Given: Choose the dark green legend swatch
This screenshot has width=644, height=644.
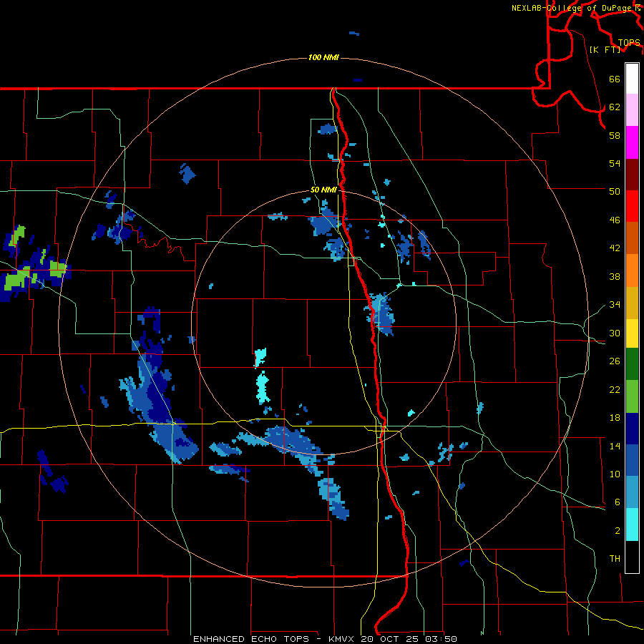Looking at the screenshot, I should tap(632, 364).
